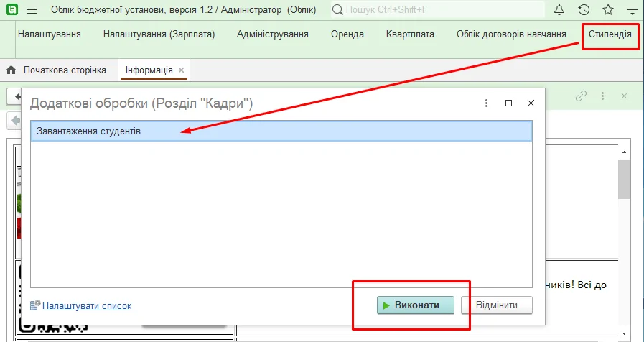Open the Адміністрування section

(x=273, y=34)
